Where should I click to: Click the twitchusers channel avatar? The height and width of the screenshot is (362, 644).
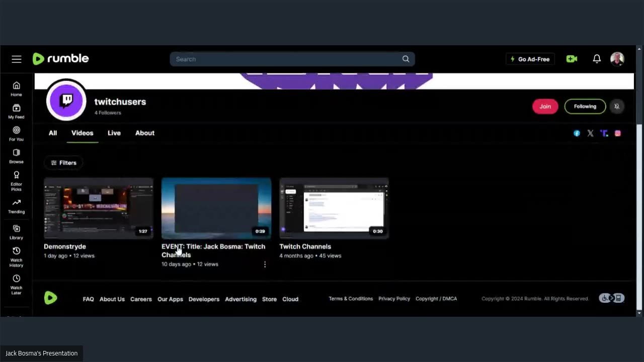pos(66,100)
